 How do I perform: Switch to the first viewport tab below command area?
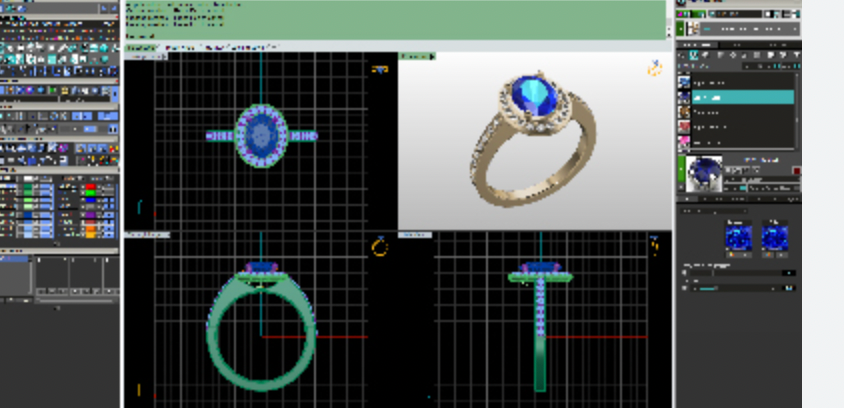[x=141, y=47]
